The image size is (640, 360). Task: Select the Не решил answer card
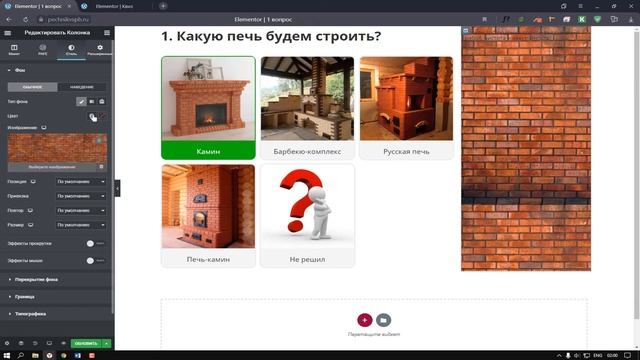tap(307, 216)
